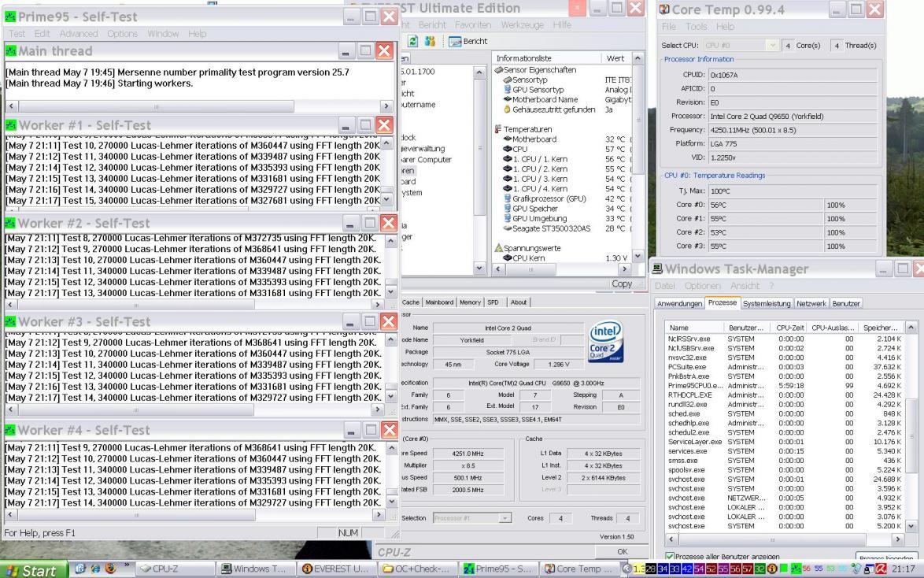Screen dimensions: 924x578
Task: Click the Grafikprozessor (GPU) sensor icon
Action: (508, 198)
